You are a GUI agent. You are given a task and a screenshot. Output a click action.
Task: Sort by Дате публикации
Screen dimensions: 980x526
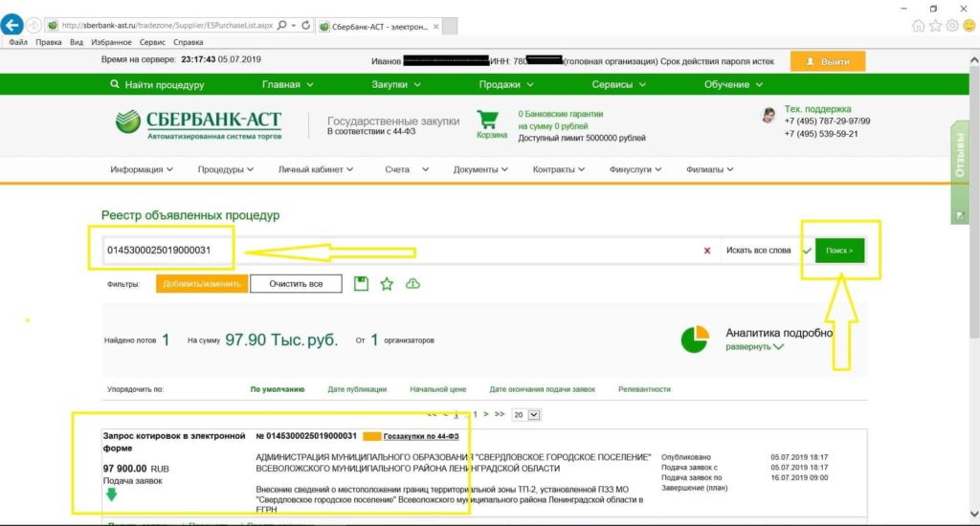click(x=357, y=389)
